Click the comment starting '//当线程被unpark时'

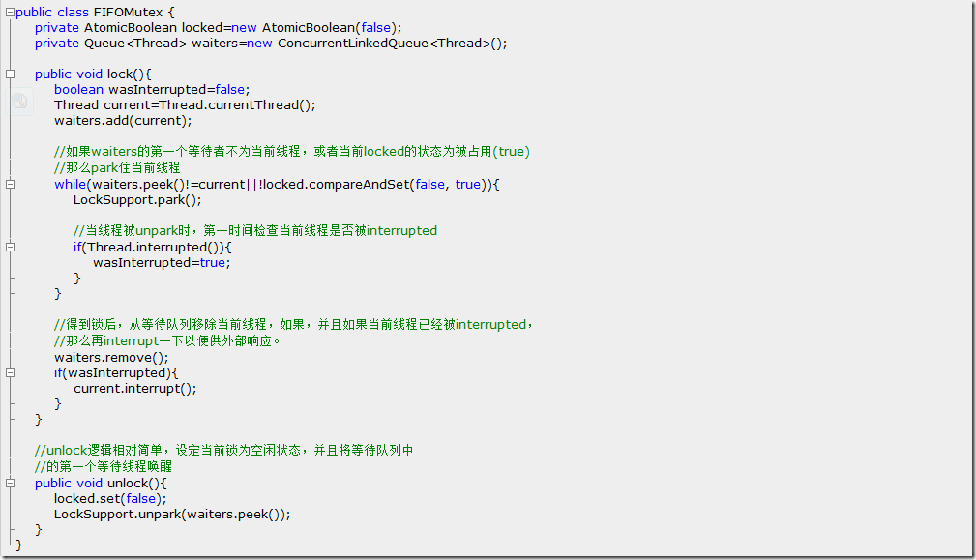255,231
